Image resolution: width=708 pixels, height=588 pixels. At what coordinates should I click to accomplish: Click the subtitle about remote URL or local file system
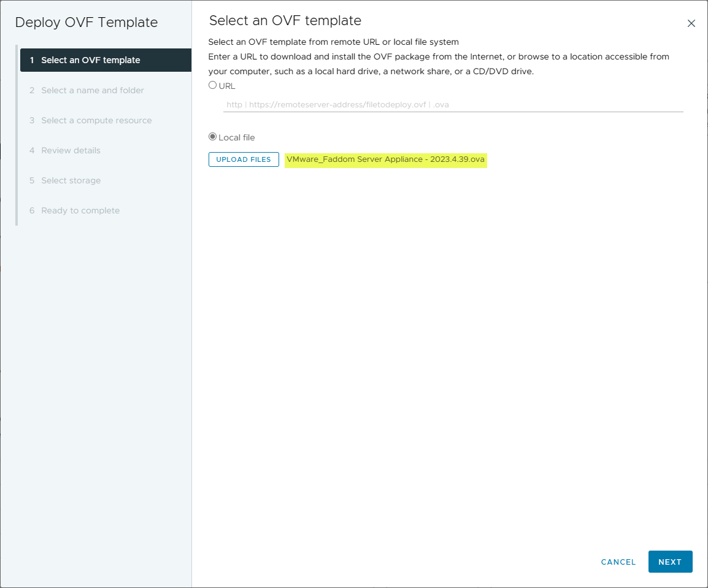[x=333, y=42]
